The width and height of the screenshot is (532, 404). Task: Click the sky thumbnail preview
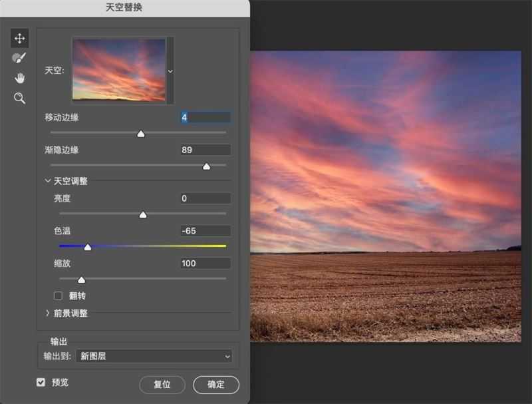[x=119, y=70]
